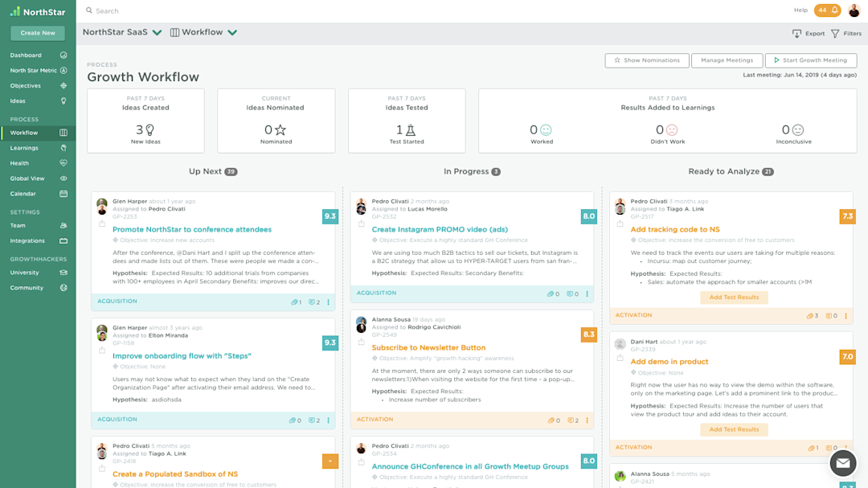Open Help link in top bar
The height and width of the screenshot is (488, 868).
pyautogui.click(x=800, y=10)
